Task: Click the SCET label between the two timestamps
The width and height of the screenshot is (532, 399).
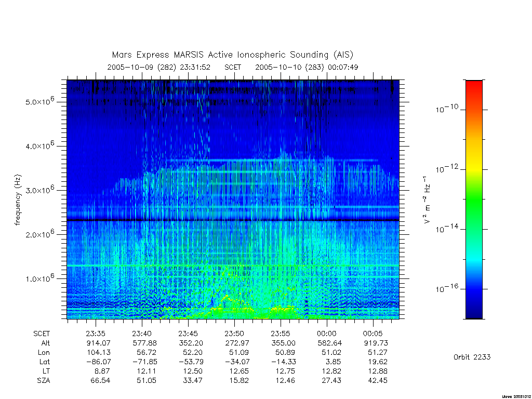Action: click(x=233, y=67)
